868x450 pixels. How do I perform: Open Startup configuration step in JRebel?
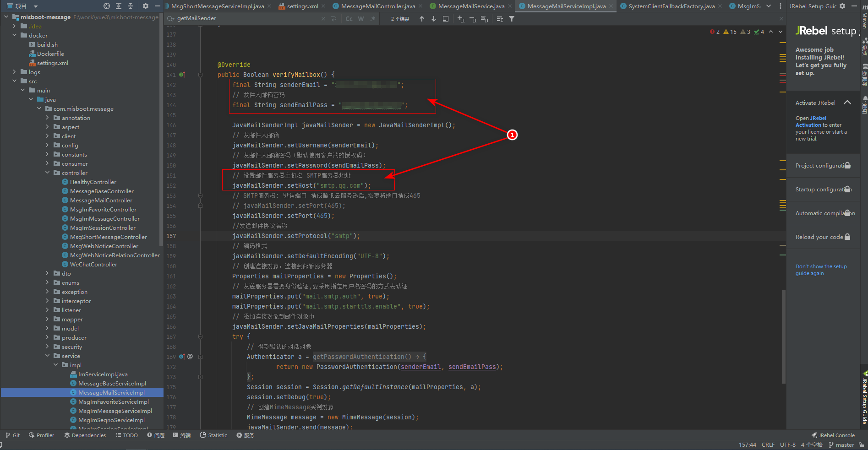click(x=823, y=190)
